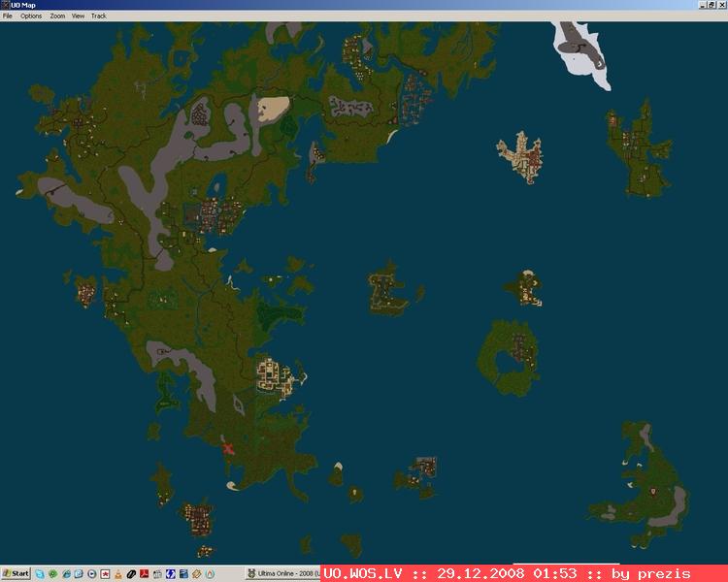This screenshot has width=728, height=582.
Task: Click the red X marker on the map
Action: (x=228, y=449)
